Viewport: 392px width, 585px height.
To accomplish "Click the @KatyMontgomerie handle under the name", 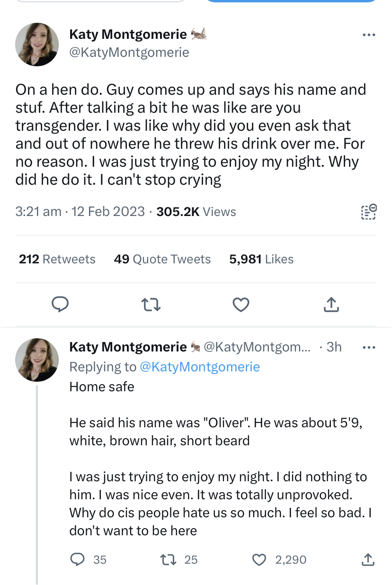I will point(129,52).
